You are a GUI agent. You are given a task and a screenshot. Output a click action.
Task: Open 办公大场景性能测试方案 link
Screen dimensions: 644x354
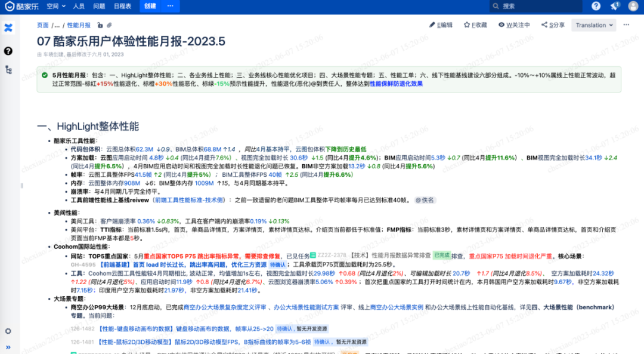[306, 307]
